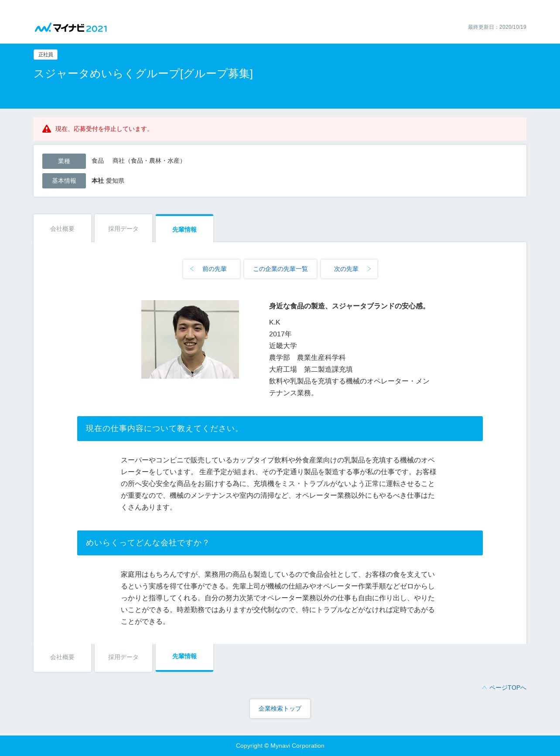Image resolution: width=560 pixels, height=756 pixels.
Task: Click the 本社 愛知県 text
Action: (108, 181)
